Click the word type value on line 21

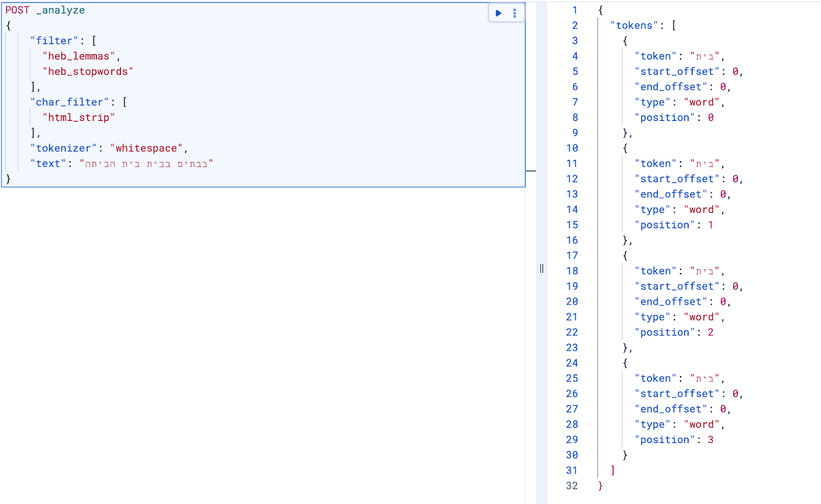pos(701,317)
